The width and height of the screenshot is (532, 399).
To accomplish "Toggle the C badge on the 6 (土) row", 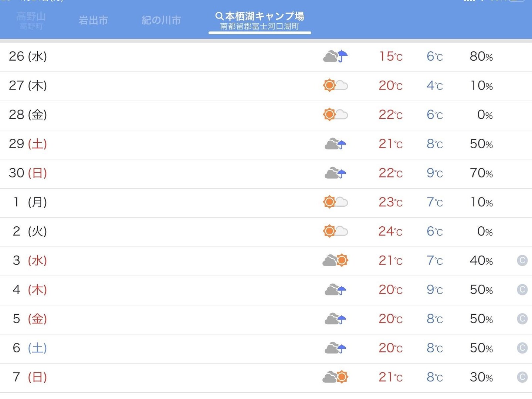I will (x=522, y=348).
